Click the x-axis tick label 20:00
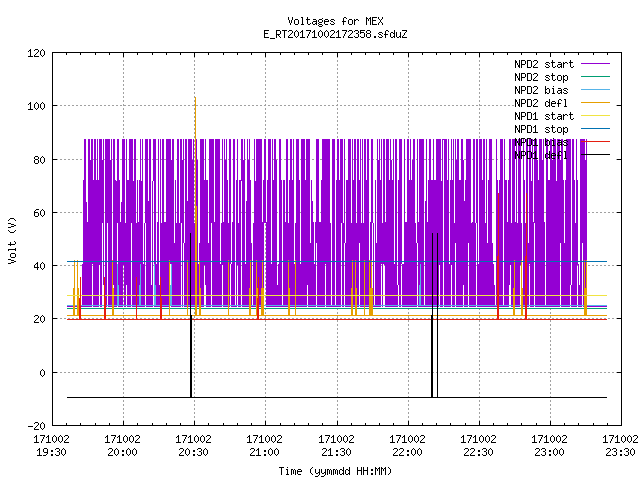Image resolution: width=640 pixels, height=480 pixels. pos(122,452)
